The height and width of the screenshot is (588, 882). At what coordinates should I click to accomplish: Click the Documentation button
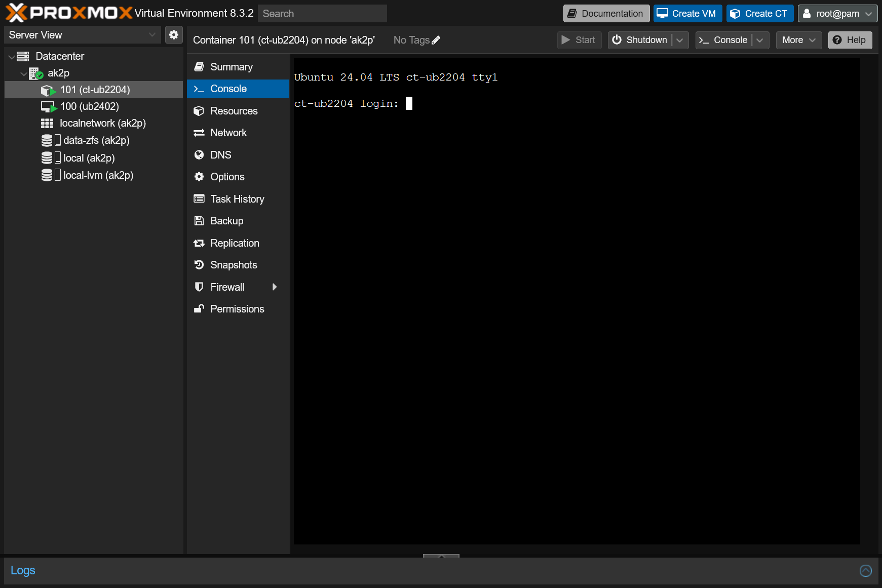point(606,14)
